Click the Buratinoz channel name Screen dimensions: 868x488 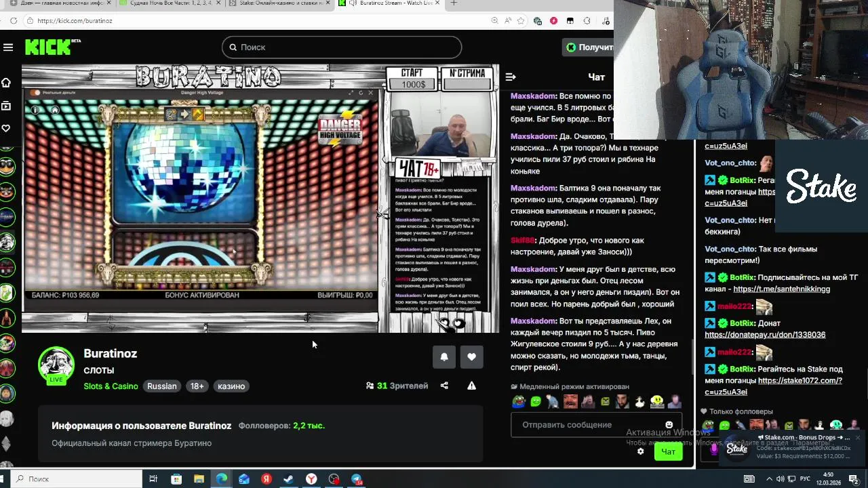pos(111,353)
